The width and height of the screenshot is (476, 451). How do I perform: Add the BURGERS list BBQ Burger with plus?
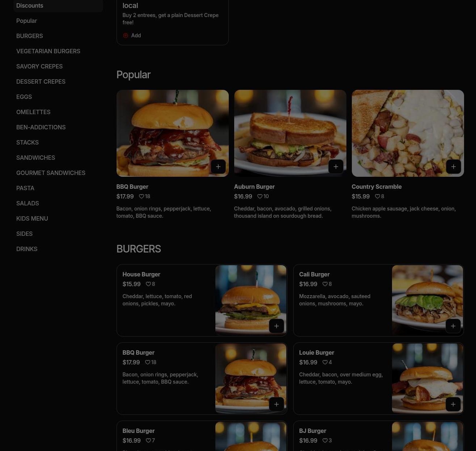pyautogui.click(x=277, y=404)
